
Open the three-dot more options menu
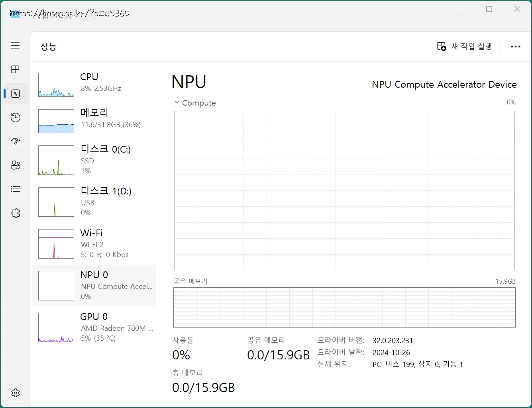coord(516,47)
